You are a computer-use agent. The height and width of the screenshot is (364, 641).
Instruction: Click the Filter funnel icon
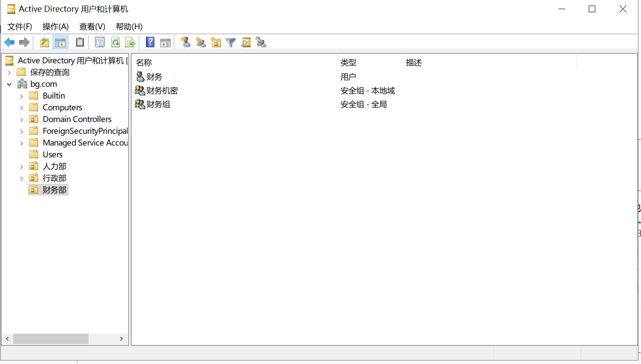pyautogui.click(x=231, y=42)
